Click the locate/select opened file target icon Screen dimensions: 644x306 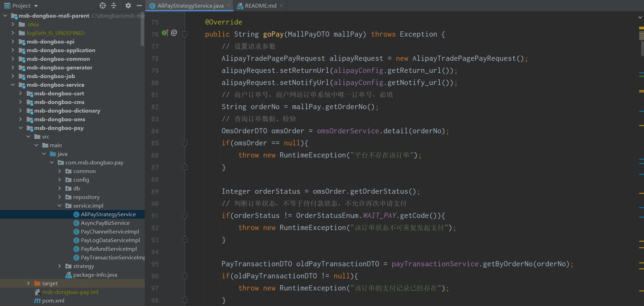click(103, 6)
